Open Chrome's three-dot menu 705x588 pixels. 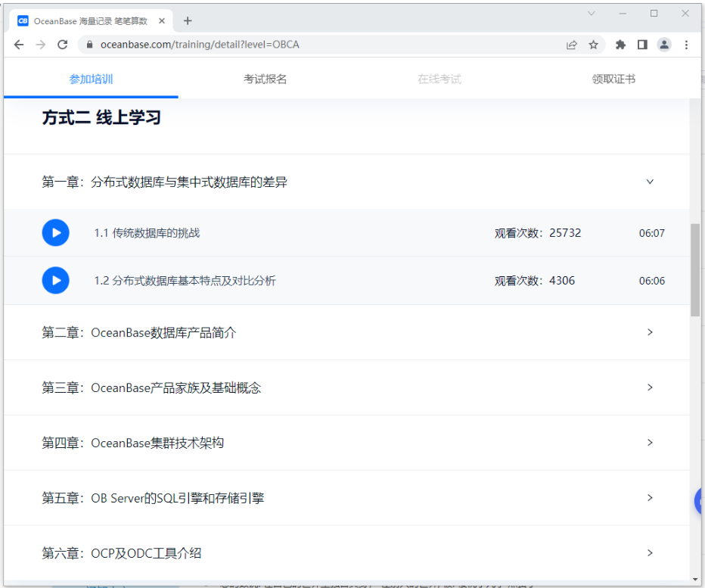686,45
